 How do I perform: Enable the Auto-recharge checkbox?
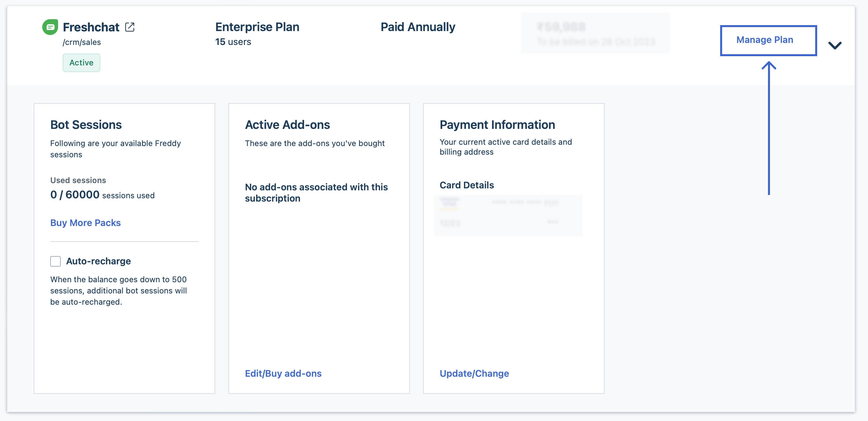pos(55,261)
